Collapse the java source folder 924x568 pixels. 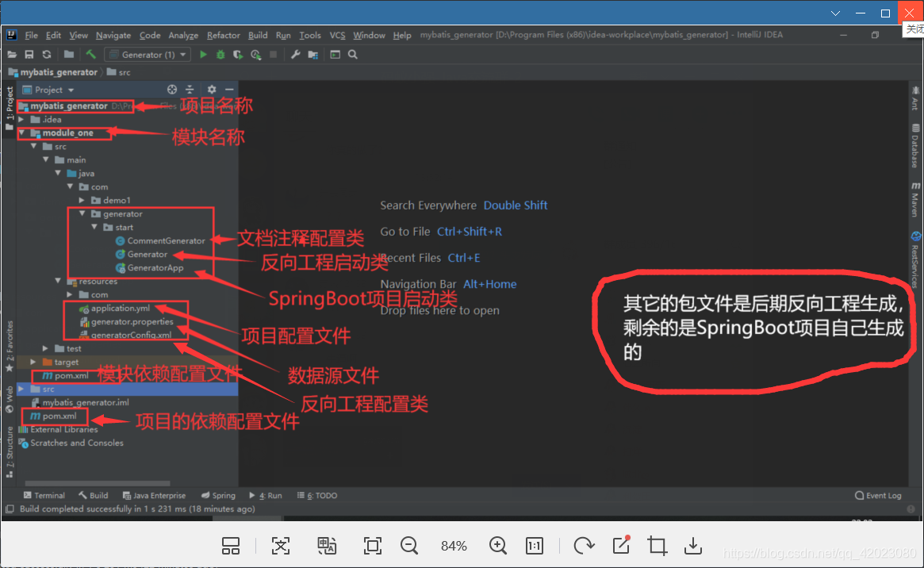click(x=58, y=173)
